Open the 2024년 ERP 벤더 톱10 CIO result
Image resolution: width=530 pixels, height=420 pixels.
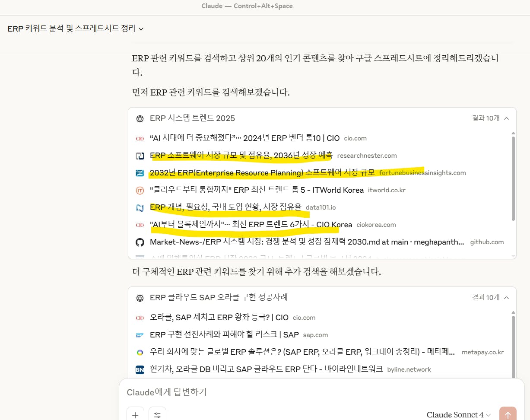(x=244, y=138)
